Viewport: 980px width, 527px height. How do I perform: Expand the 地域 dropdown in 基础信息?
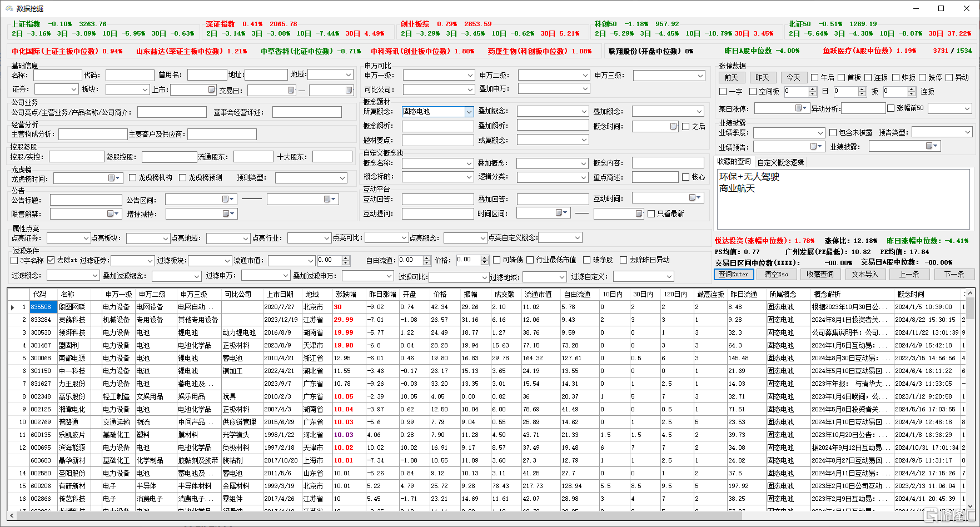point(349,74)
